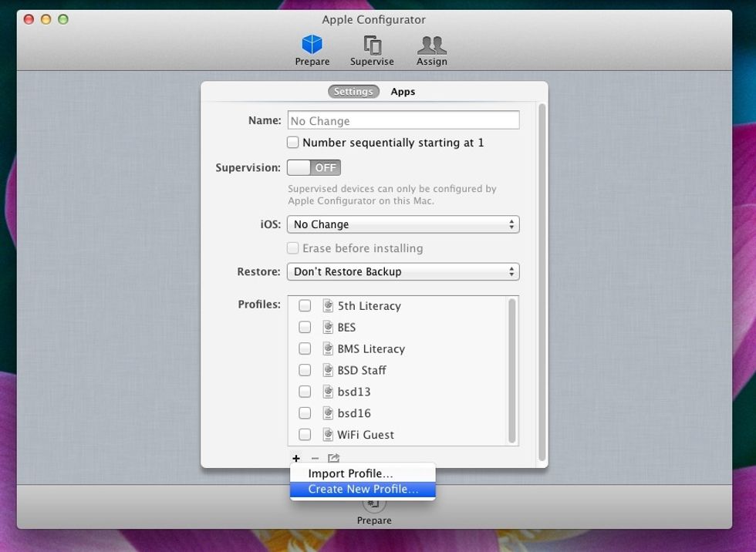Open the Assign section in the toolbar
This screenshot has width=756, height=552.
(x=431, y=50)
